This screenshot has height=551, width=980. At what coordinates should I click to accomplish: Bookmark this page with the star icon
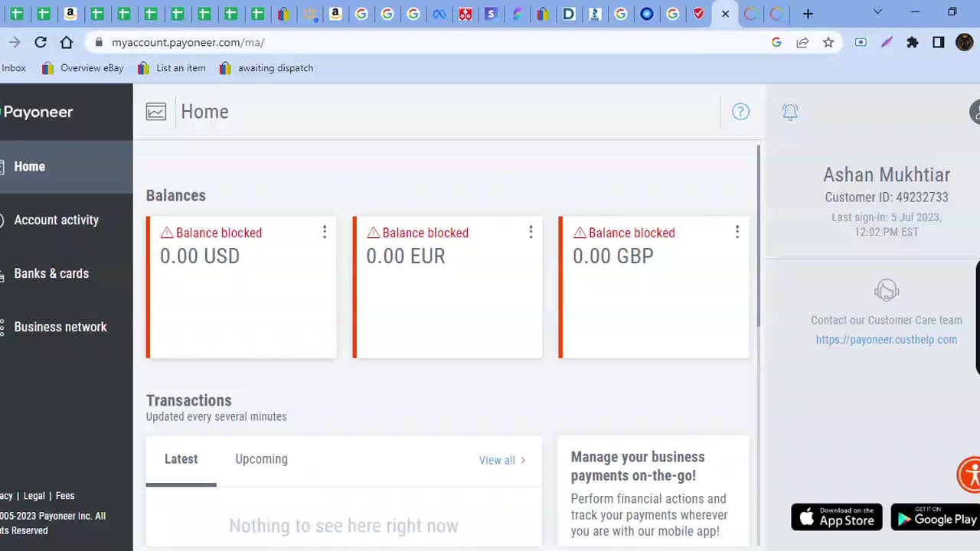coord(828,43)
